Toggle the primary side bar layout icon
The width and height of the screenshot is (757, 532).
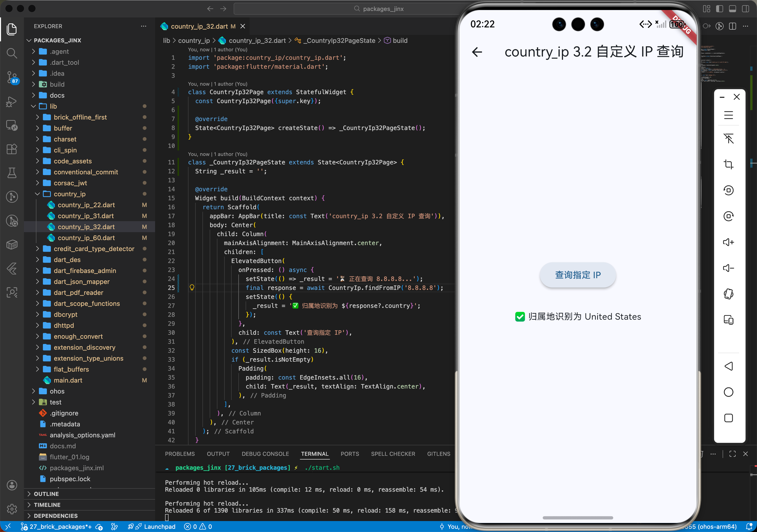719,9
